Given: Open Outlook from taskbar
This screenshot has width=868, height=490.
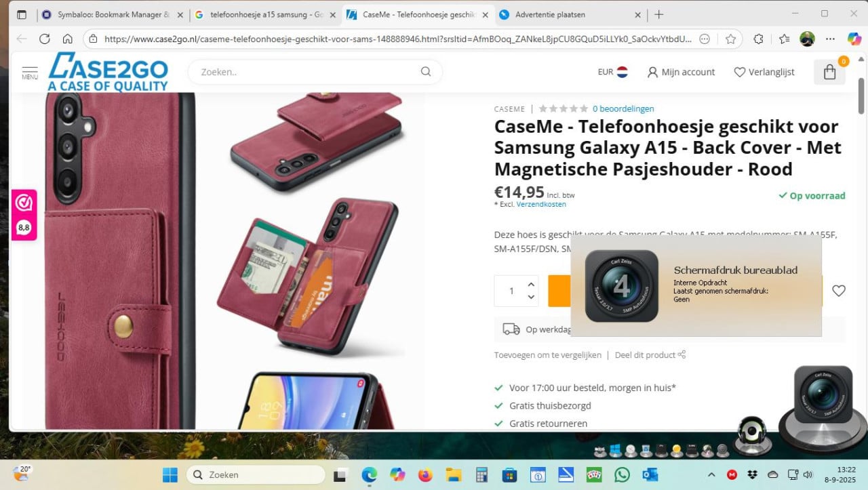Looking at the screenshot, I should click(650, 474).
